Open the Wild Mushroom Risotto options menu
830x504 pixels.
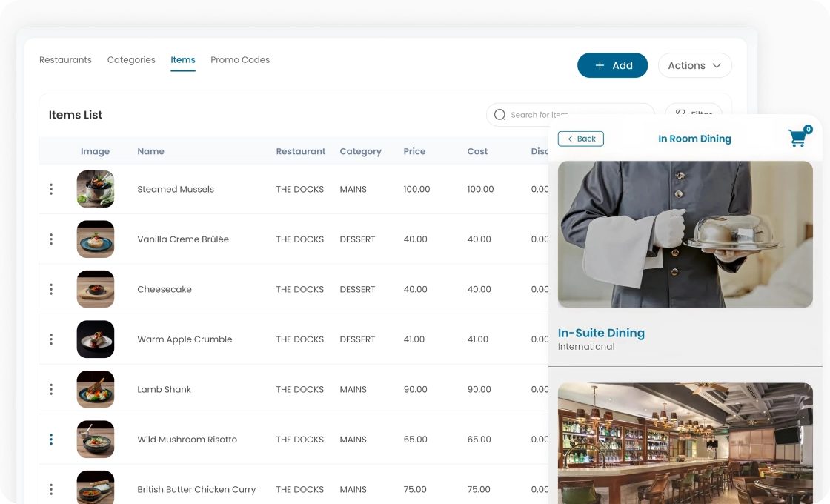[x=51, y=440]
